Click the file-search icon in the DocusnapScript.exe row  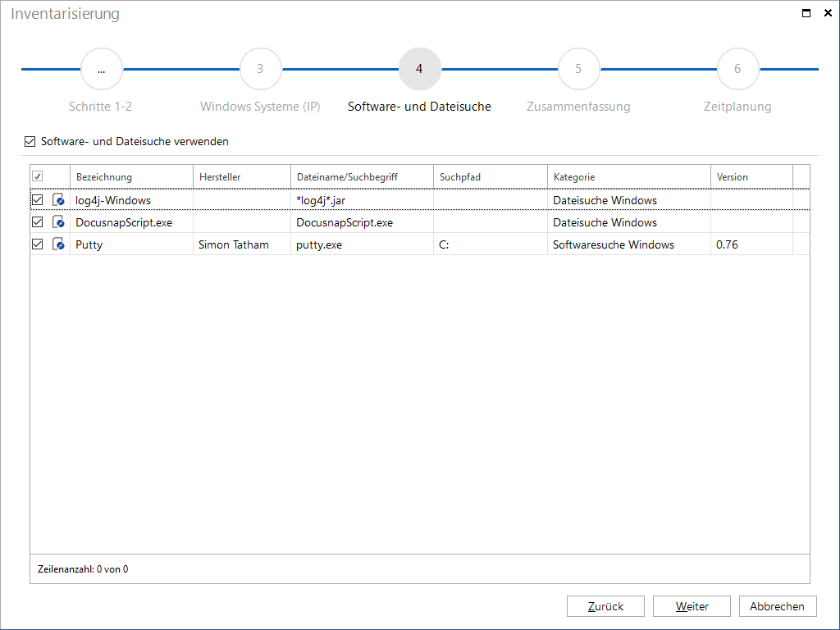click(58, 222)
